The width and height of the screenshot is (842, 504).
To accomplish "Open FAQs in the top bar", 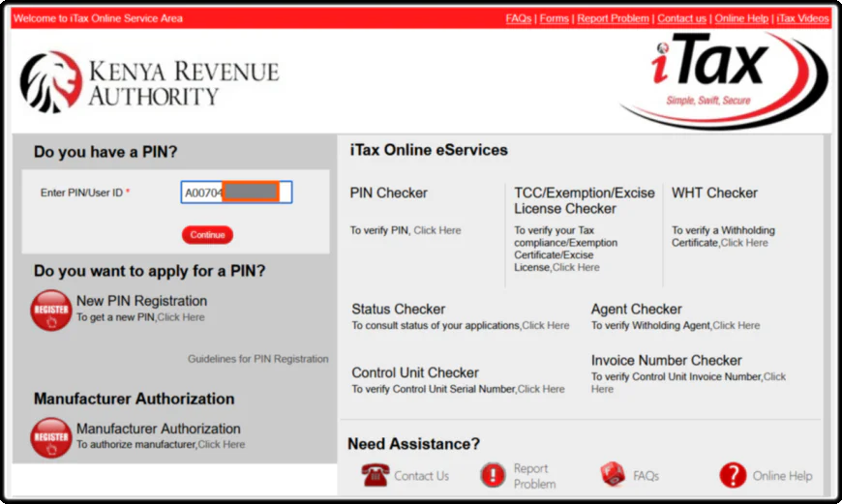I will tap(518, 18).
